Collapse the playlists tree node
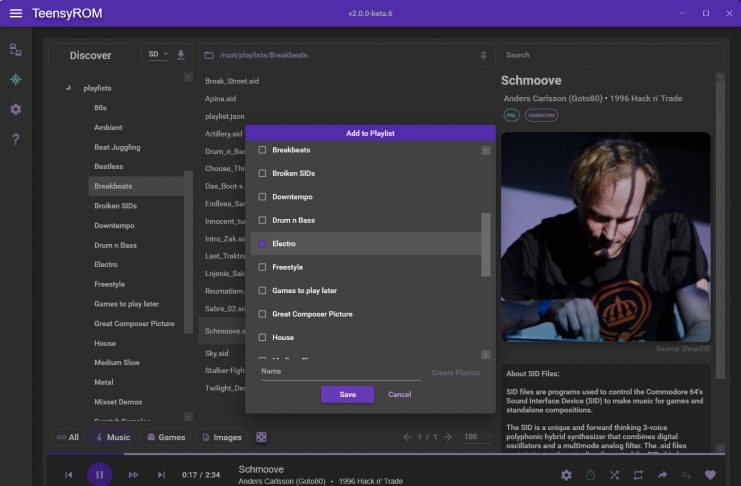The image size is (741, 486). (68, 88)
